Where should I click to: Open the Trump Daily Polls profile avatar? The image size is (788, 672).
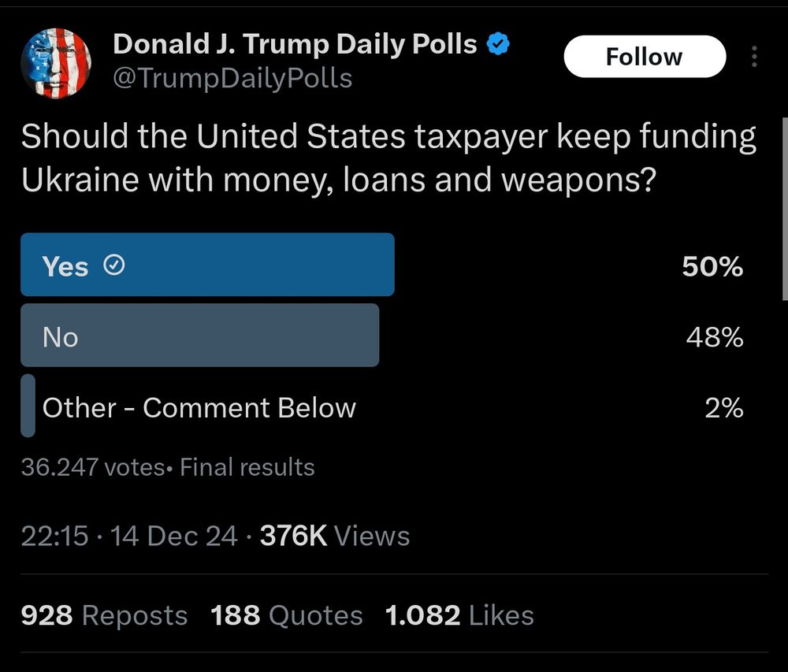(55, 63)
